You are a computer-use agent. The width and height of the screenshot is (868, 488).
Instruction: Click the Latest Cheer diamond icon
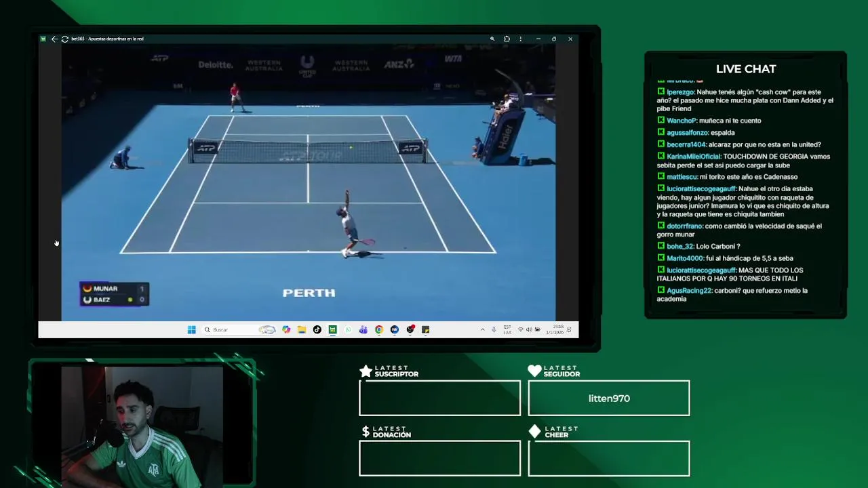pyautogui.click(x=534, y=432)
